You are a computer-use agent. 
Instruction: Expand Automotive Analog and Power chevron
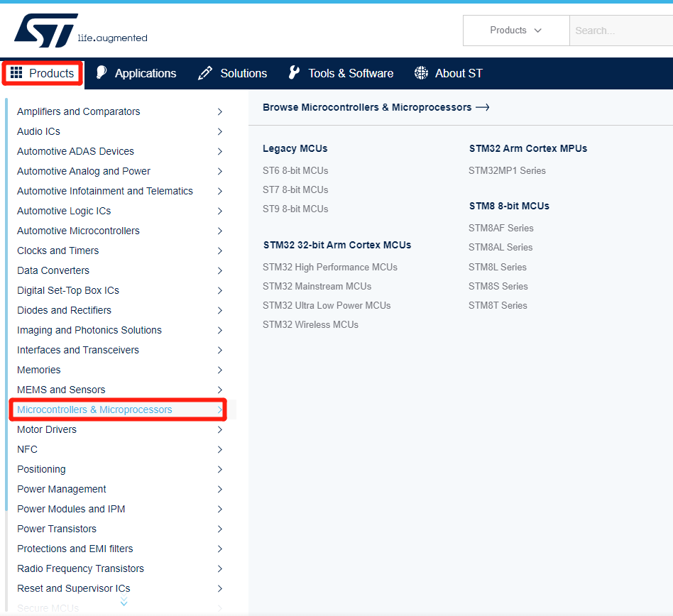(220, 171)
